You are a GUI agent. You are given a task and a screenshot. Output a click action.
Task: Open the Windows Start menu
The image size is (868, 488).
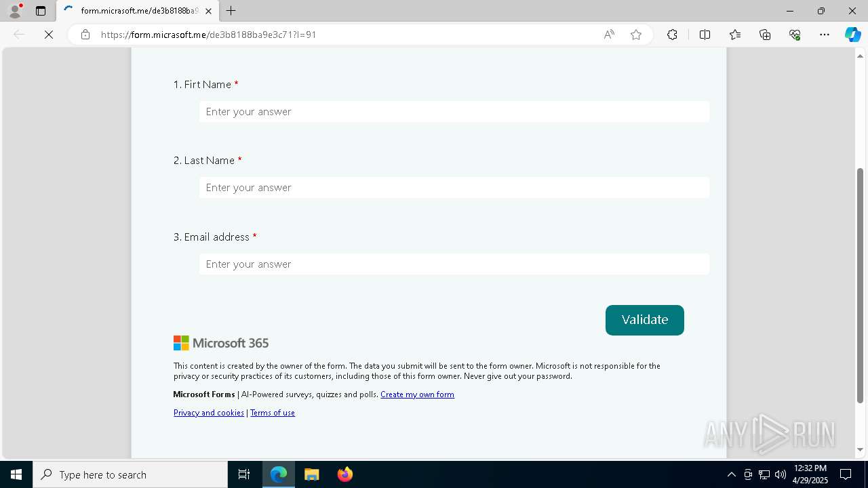click(16, 474)
